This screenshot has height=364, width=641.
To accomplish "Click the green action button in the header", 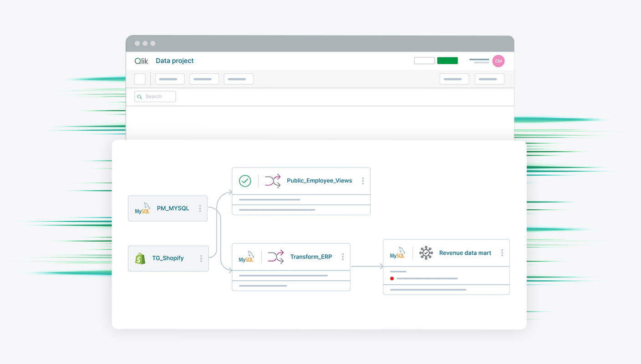I will tap(447, 60).
